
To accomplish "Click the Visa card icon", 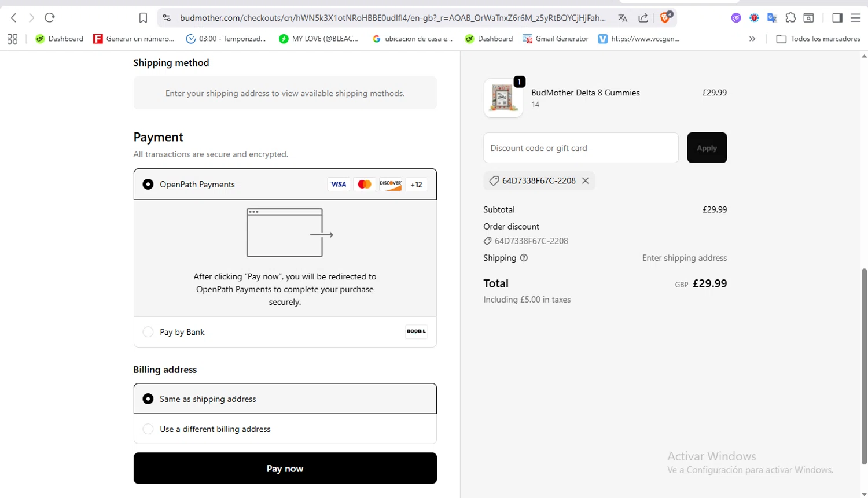I will coord(339,185).
